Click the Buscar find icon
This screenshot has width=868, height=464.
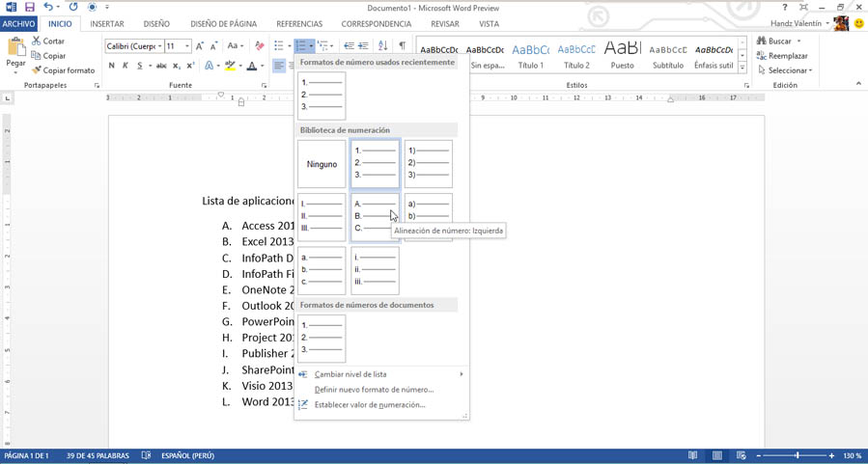(775, 41)
